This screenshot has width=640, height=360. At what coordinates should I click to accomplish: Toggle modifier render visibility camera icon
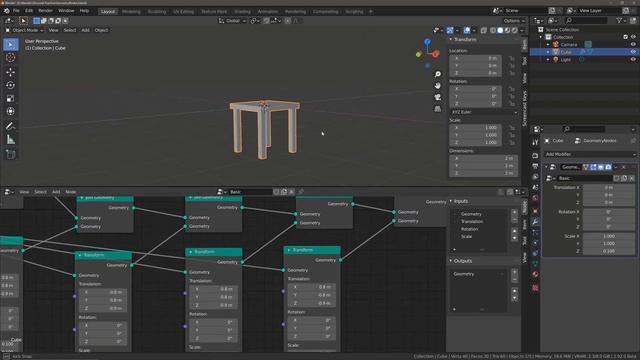click(608, 167)
